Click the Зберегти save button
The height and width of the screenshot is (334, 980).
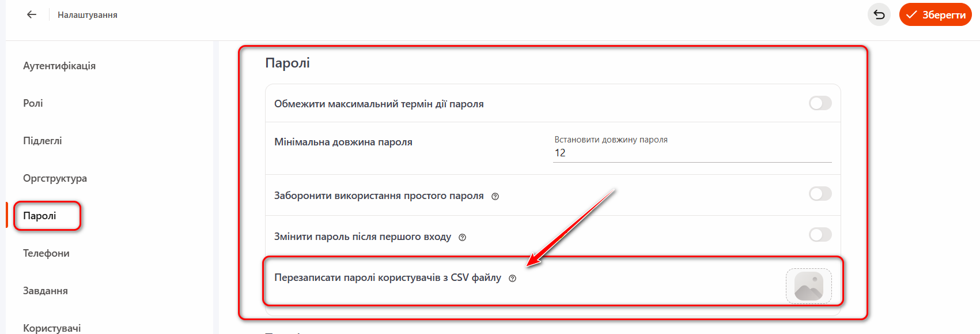pos(935,15)
